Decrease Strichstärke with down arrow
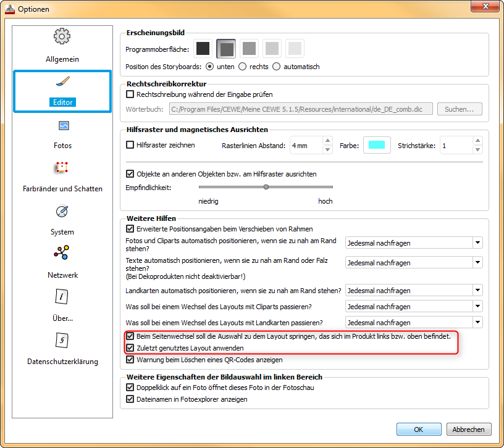The width and height of the screenshot is (504, 448). pos(477,149)
